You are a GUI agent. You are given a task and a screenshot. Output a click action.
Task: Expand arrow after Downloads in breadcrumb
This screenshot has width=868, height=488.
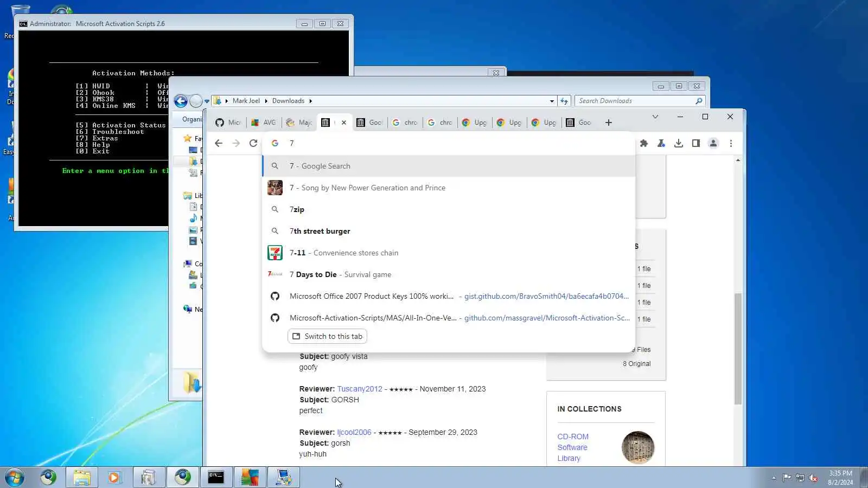310,101
